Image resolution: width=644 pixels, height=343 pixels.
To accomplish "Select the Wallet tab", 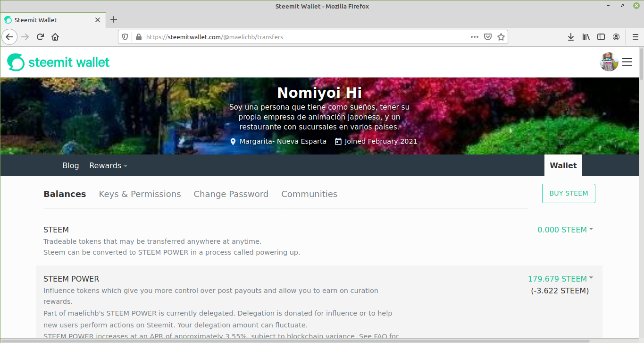I will pos(563,165).
